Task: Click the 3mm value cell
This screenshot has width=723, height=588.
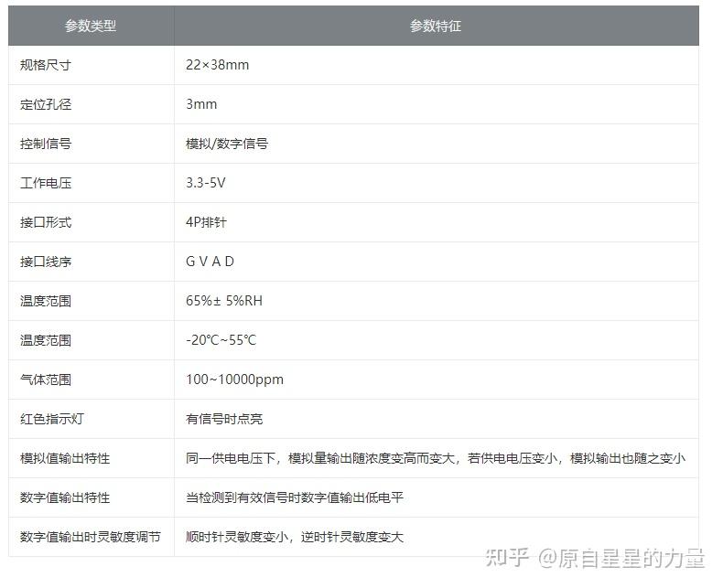Action: click(201, 104)
